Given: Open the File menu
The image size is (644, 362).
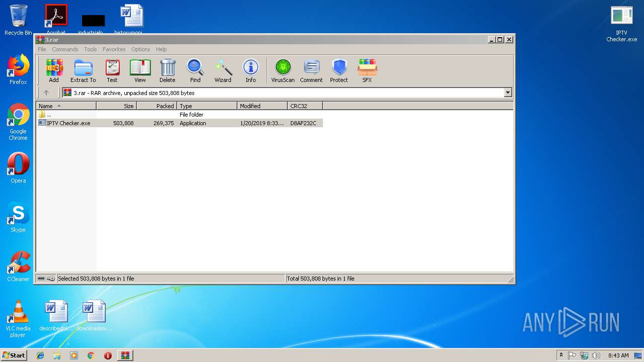Looking at the screenshot, I should (42, 49).
